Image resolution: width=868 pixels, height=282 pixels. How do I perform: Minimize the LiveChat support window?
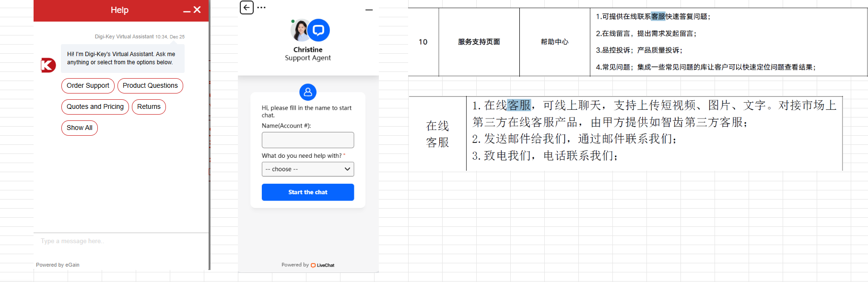click(369, 10)
